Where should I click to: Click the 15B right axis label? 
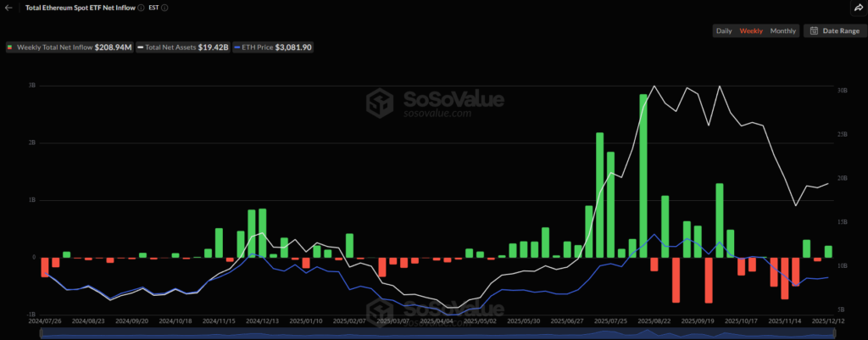pyautogui.click(x=842, y=222)
